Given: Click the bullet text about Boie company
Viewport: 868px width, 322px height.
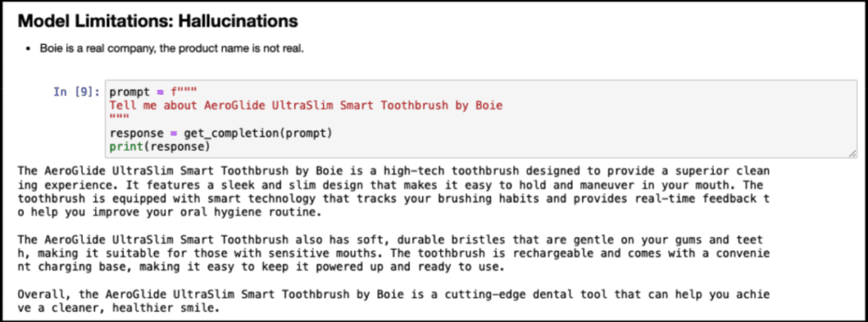Looking at the screenshot, I should (x=172, y=48).
